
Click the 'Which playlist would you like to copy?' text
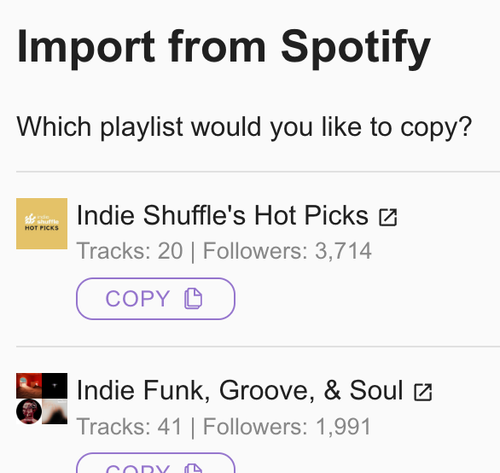[x=244, y=127]
